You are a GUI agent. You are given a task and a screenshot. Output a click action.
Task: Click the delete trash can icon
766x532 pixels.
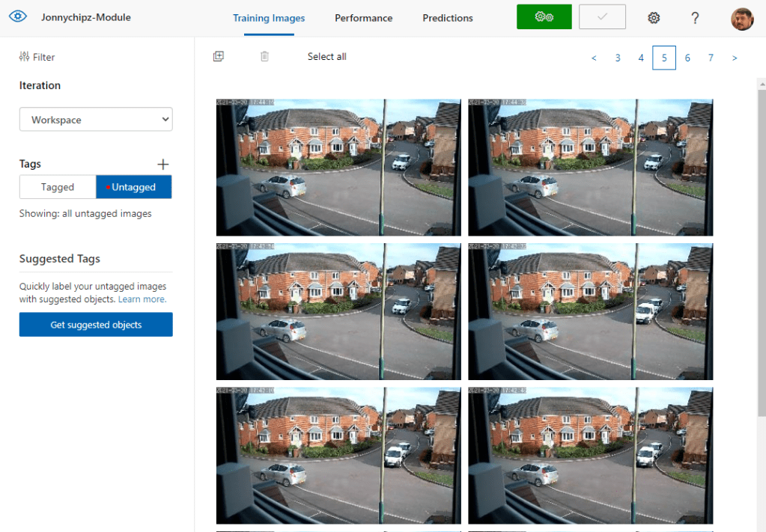264,56
